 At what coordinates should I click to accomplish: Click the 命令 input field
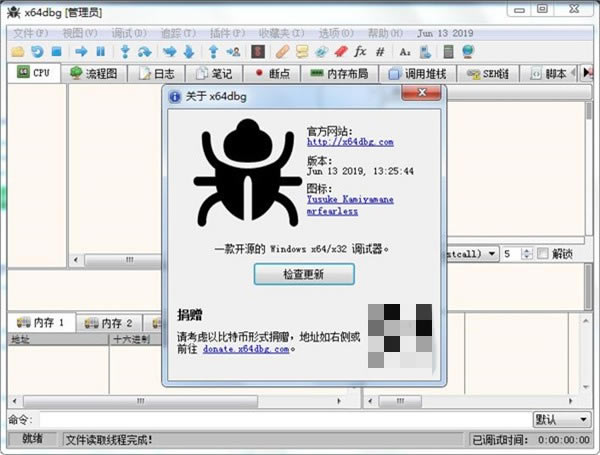coord(285,420)
